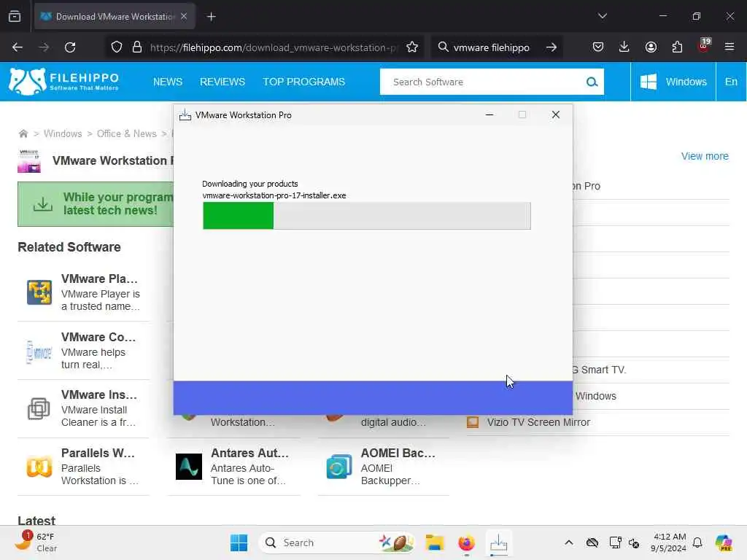Click the vmware filehippo search box
Viewport: 747px width, 560px height.
pos(491,47)
